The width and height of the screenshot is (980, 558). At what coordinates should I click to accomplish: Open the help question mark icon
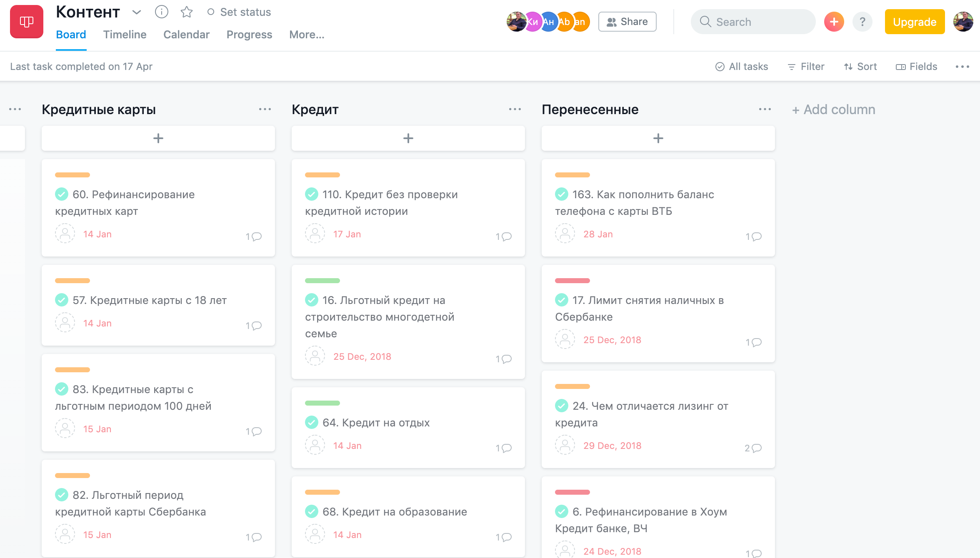[862, 22]
